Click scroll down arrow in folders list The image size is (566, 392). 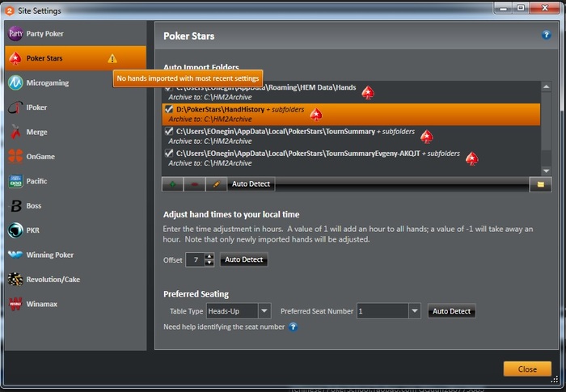[546, 171]
